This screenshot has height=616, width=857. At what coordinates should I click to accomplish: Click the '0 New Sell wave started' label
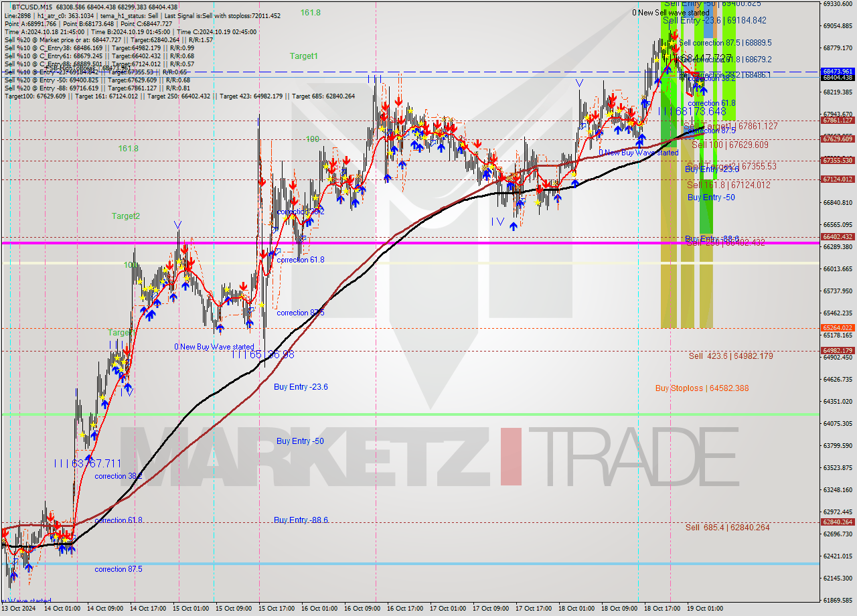(670, 13)
